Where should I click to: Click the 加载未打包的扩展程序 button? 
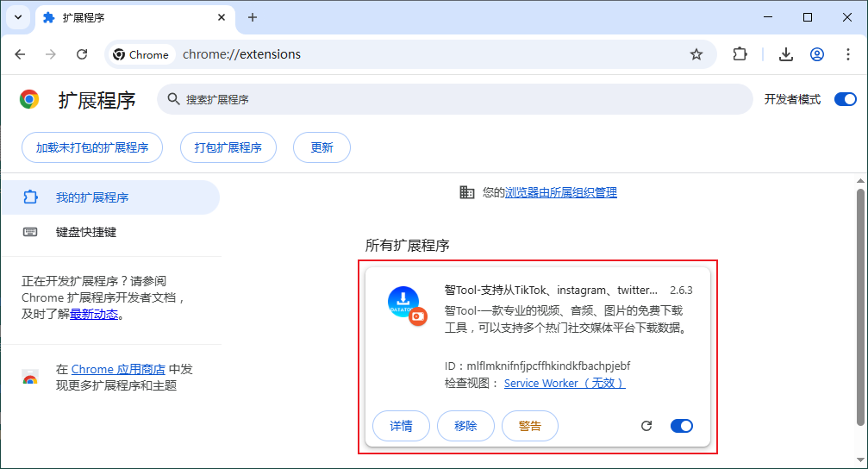(92, 147)
